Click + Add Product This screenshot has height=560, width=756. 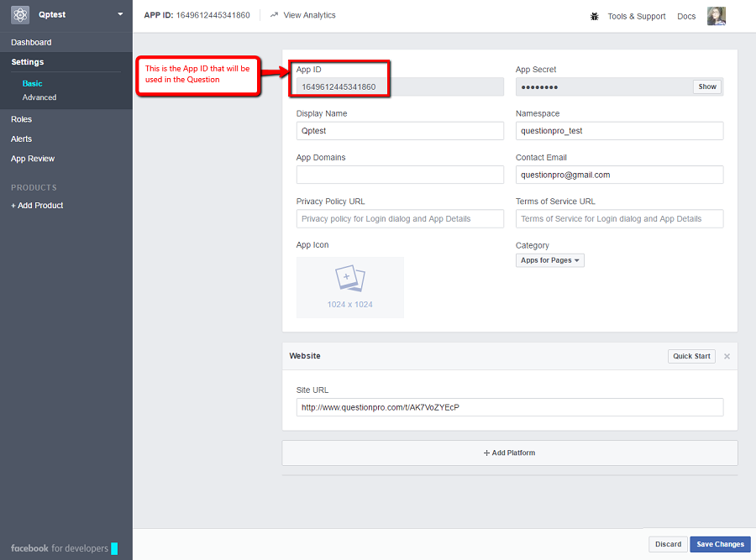coord(37,206)
